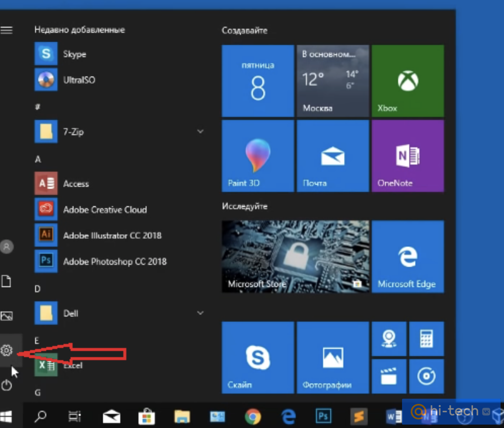This screenshot has width=504, height=428.
Task: Jump via letter G section header
Action: [x=38, y=393]
